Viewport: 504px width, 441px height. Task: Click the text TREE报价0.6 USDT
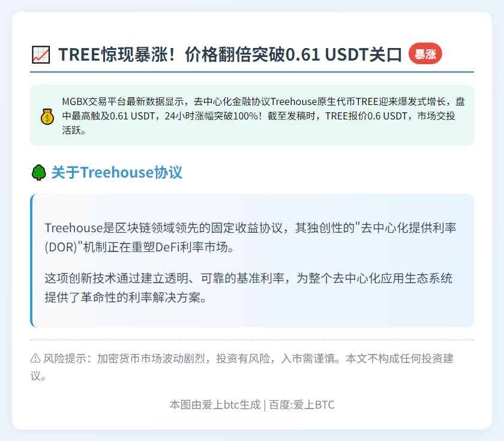click(366, 116)
